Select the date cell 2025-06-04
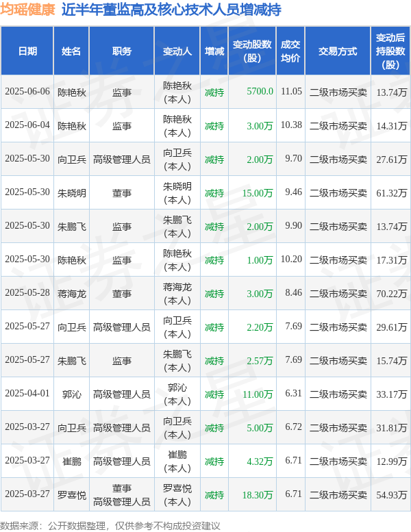This screenshot has width=411, height=532. [27, 125]
